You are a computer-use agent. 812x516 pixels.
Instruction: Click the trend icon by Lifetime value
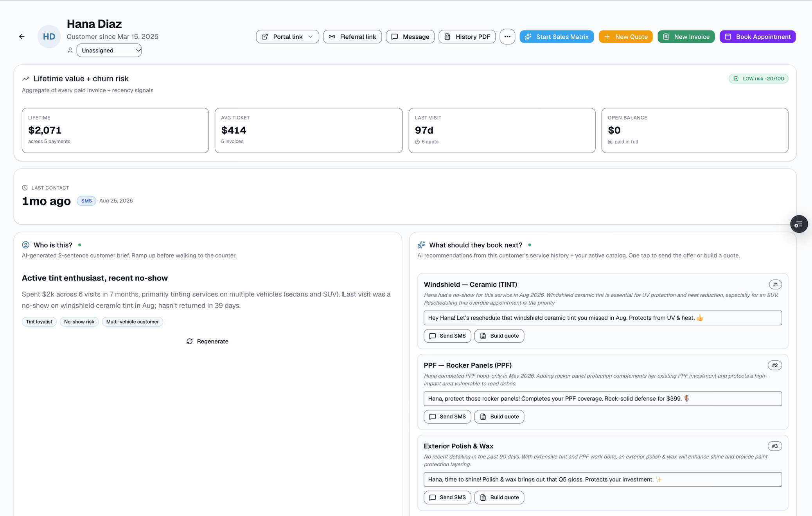click(26, 79)
